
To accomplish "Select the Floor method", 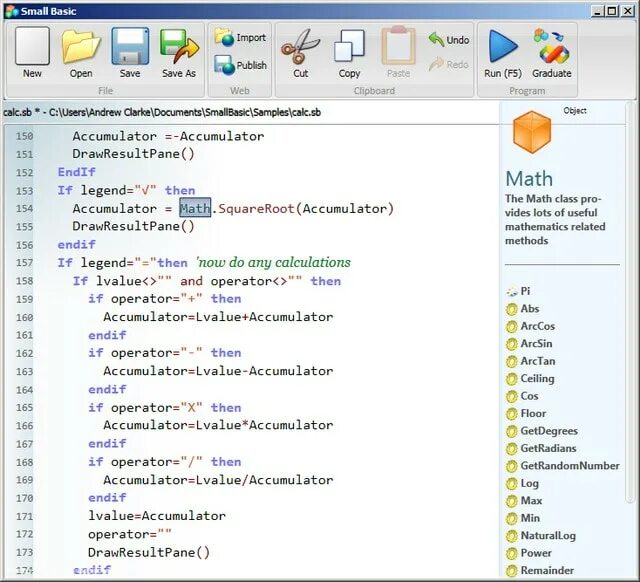I will 526,414.
